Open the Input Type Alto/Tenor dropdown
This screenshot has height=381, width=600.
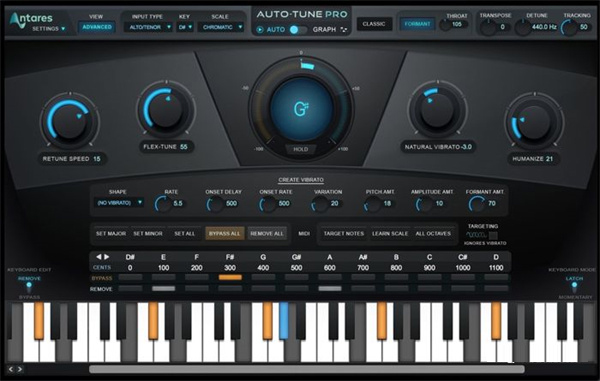[148, 27]
